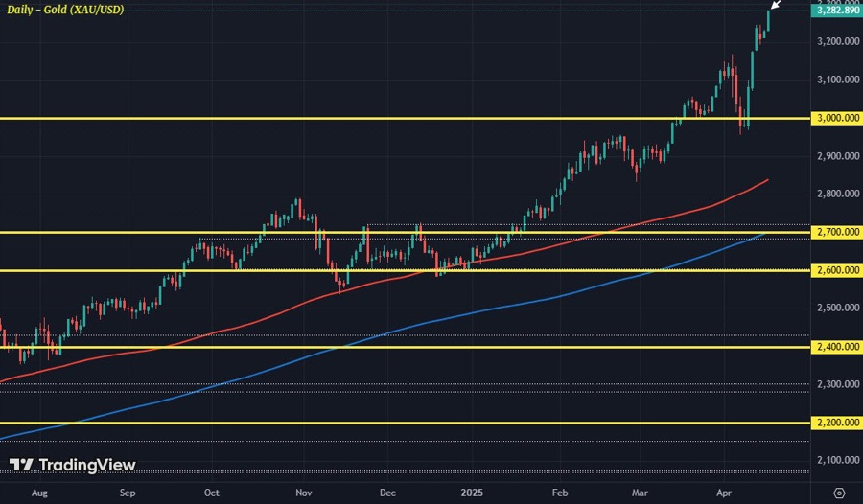863x504 pixels.
Task: Click the Oct label on time axis
Action: 211,493
